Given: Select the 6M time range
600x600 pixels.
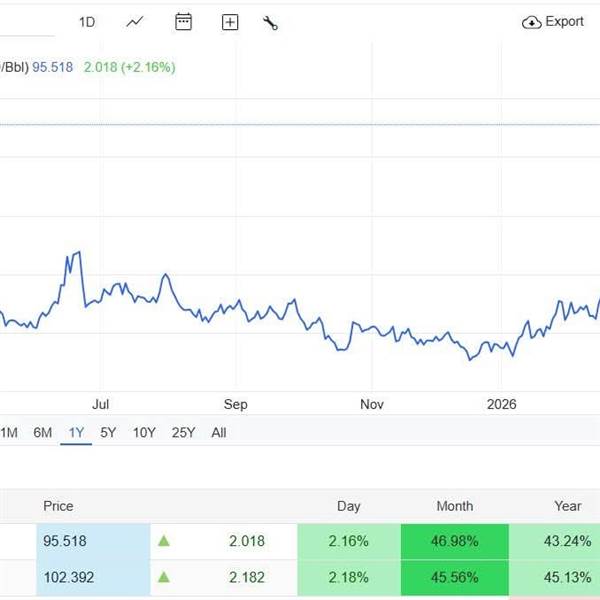Looking at the screenshot, I should 42,433.
